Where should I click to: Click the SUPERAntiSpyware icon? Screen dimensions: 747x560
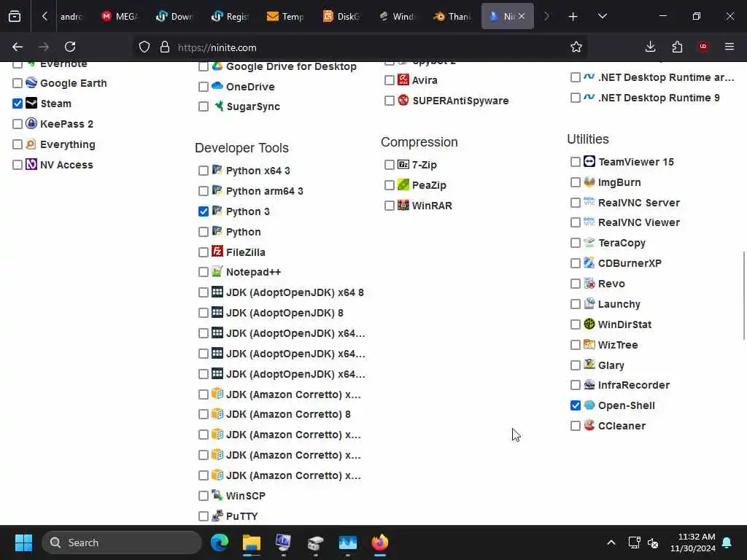pos(403,100)
